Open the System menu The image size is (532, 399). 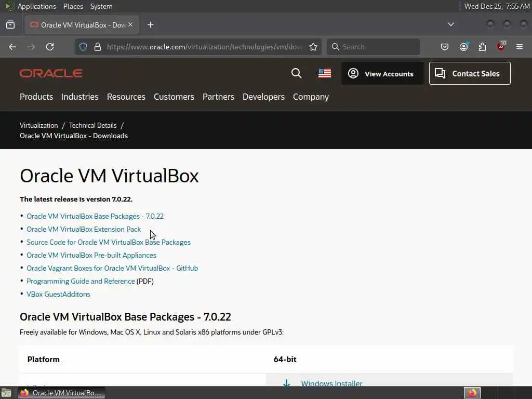coord(101,6)
